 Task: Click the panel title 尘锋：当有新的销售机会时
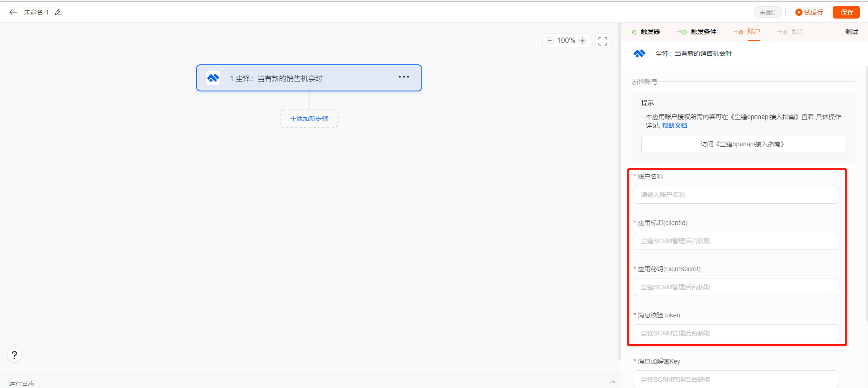click(x=694, y=53)
